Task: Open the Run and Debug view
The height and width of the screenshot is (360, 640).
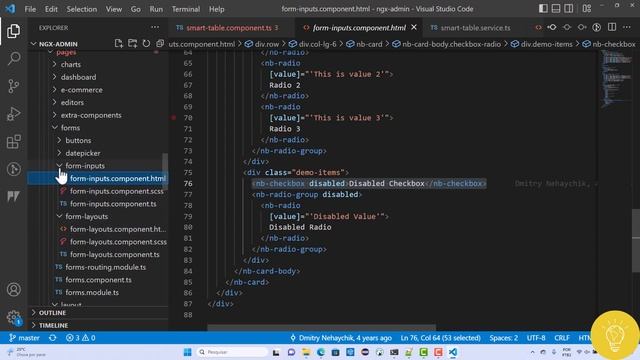Action: point(13,113)
